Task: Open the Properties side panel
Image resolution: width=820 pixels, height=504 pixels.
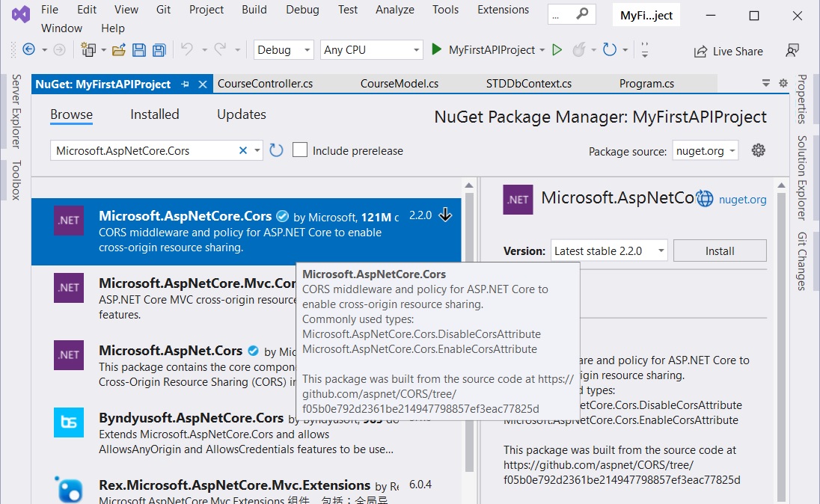Action: point(802,99)
